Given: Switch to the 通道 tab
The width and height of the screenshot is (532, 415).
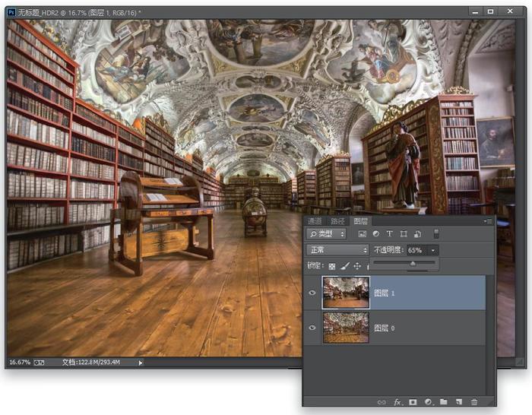Looking at the screenshot, I should tap(314, 220).
